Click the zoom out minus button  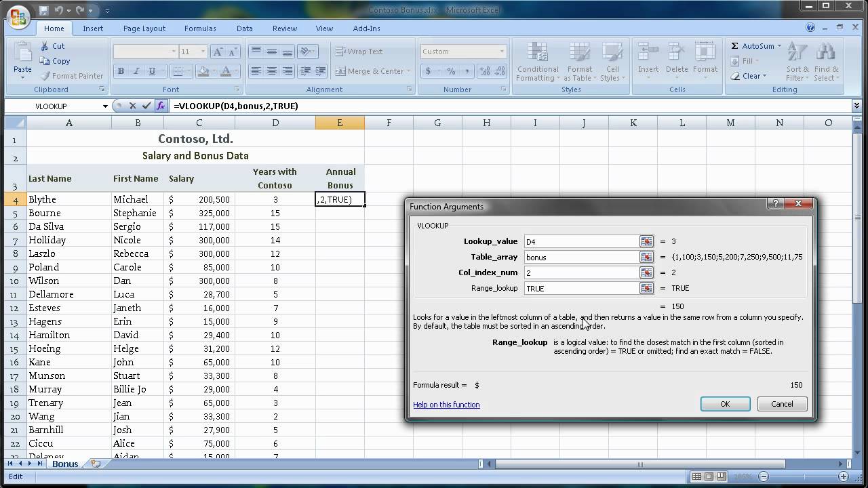tap(764, 476)
